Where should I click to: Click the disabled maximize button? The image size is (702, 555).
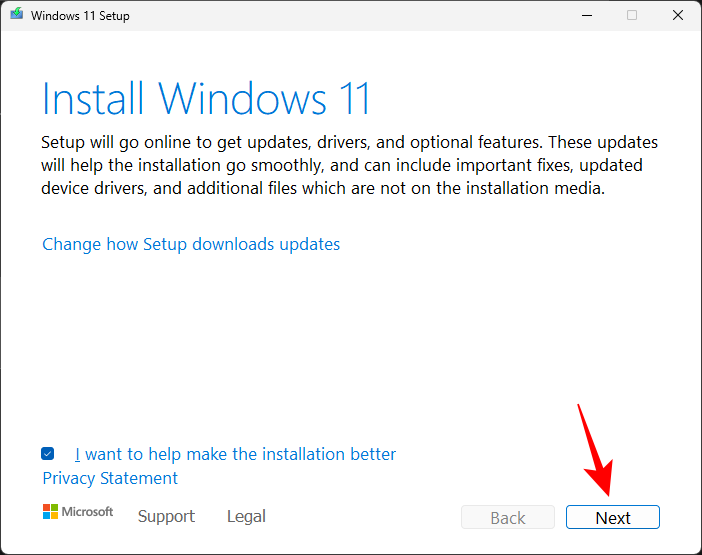coord(632,15)
